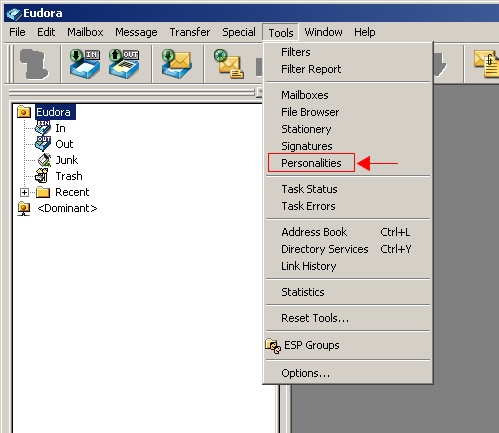Select Task Errors menu entry
The height and width of the screenshot is (433, 499).
click(x=348, y=206)
